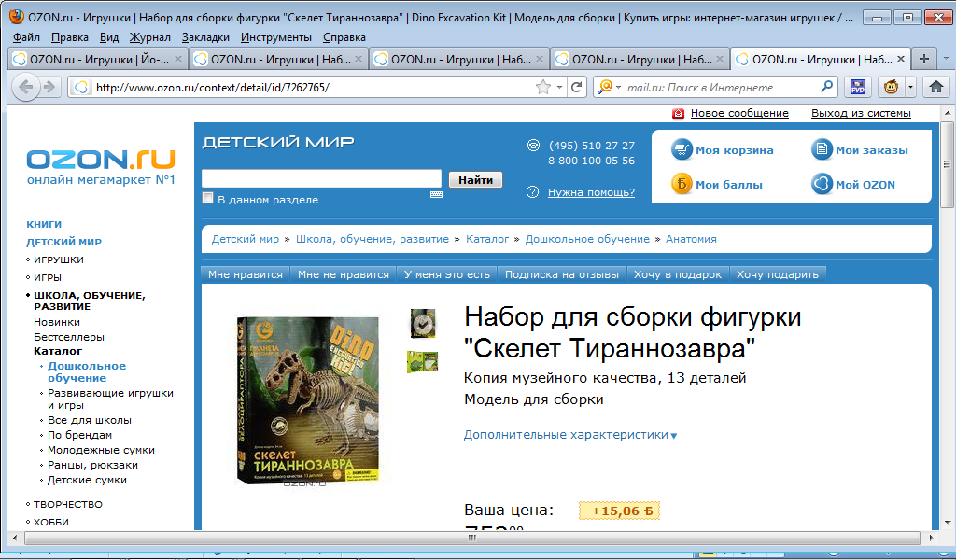956x560 pixels.
Task: Click 'Хочу подарить' button
Action: point(778,274)
